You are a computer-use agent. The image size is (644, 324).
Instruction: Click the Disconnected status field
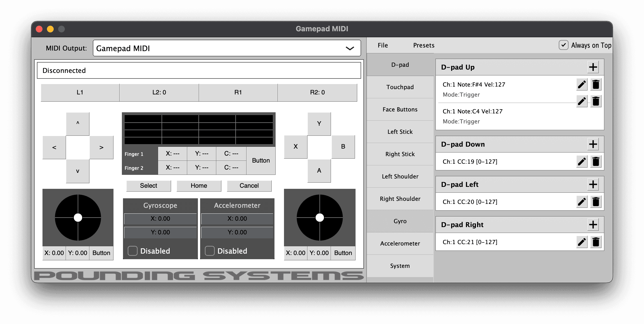(x=198, y=70)
